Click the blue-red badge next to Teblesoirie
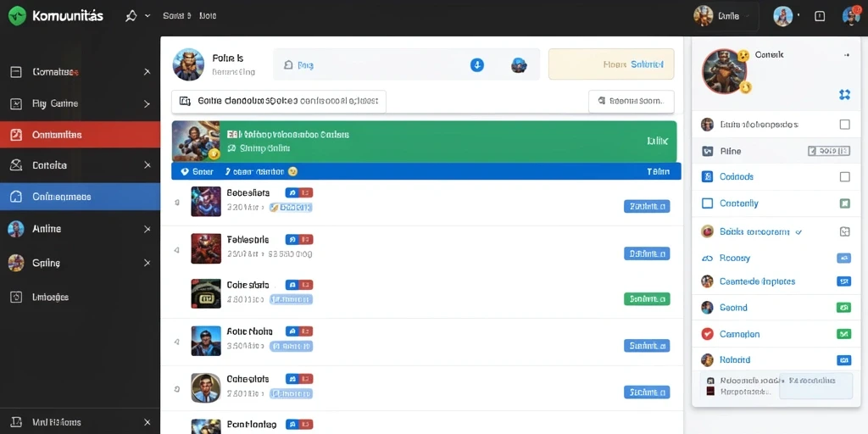 pos(299,240)
